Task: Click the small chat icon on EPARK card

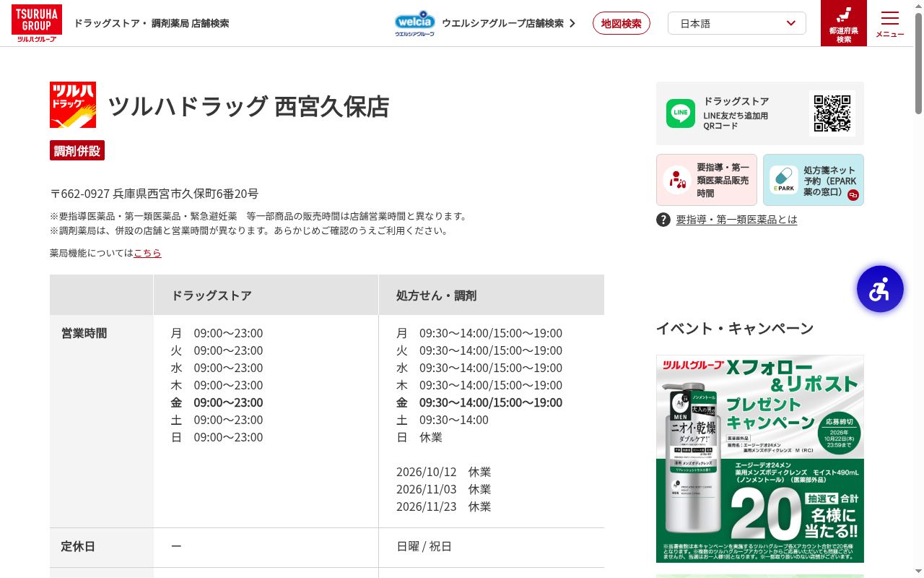Action: coord(853,195)
